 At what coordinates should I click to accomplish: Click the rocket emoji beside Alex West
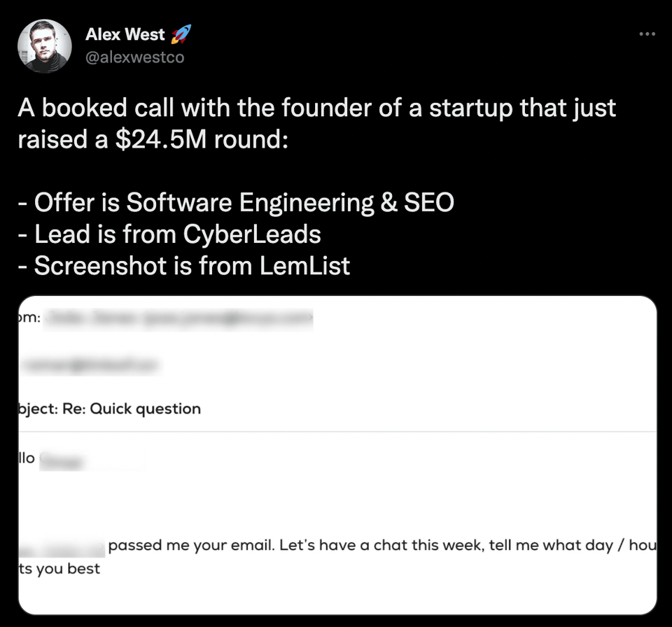click(180, 34)
